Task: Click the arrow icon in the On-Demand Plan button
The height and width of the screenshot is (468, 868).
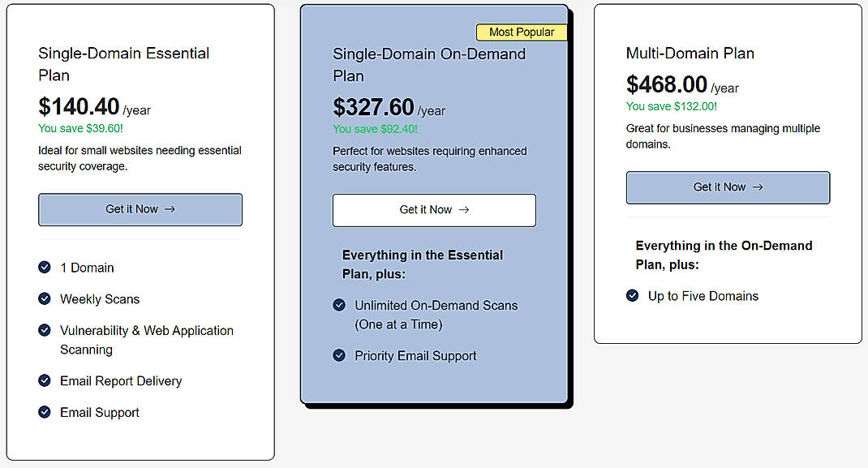Action: click(x=463, y=209)
